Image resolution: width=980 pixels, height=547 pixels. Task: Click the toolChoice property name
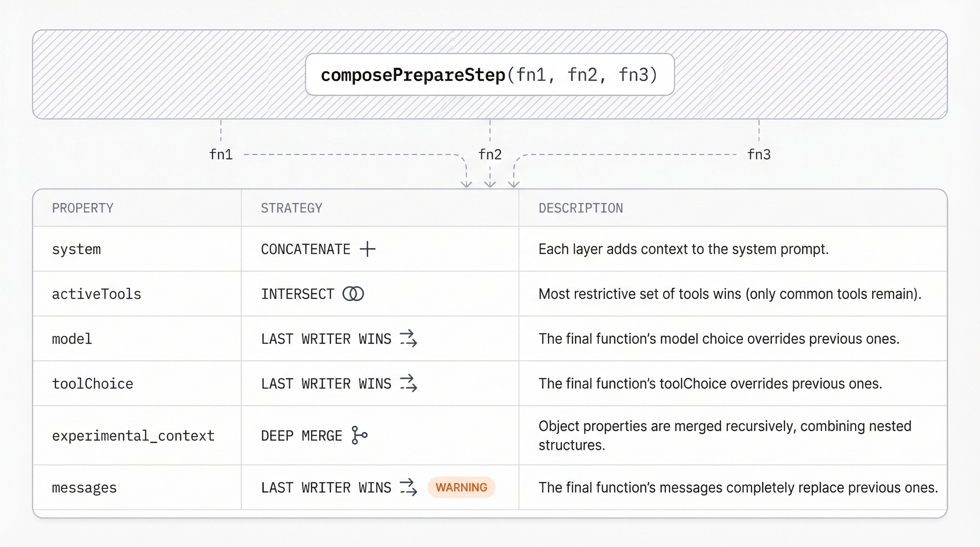coord(93,384)
